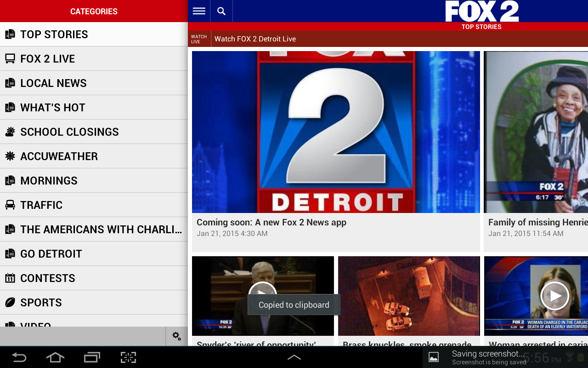Tap the hamburger menu icon in header

tap(199, 11)
